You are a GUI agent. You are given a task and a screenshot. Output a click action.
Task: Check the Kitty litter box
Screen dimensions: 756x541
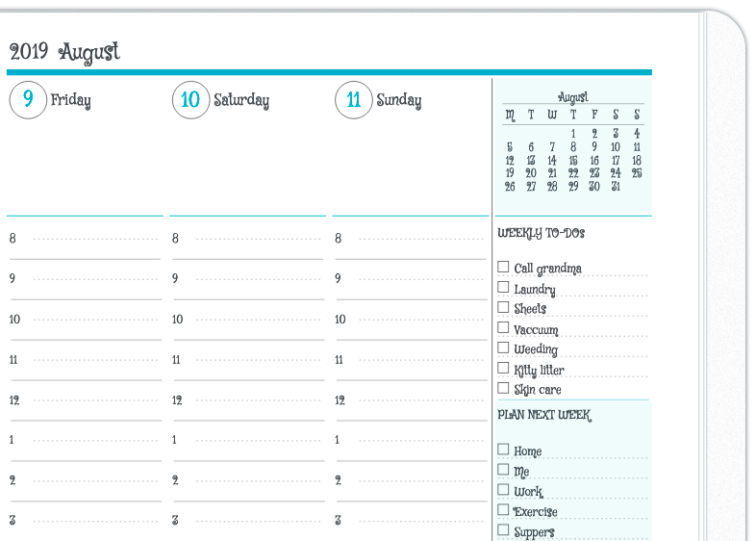pos(503,368)
